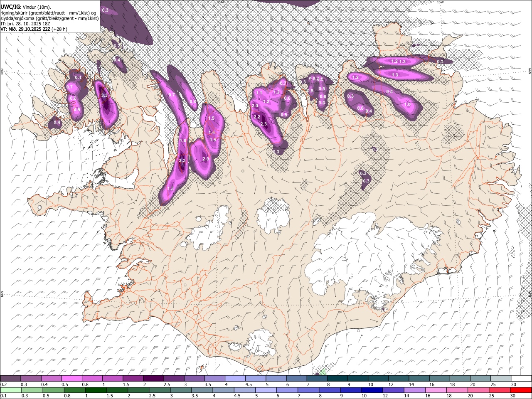Image resolution: width=532 pixels, height=399 pixels.
Task: Select the pale green lower swatch between 0.1 and 0.3
Action: 11,390
